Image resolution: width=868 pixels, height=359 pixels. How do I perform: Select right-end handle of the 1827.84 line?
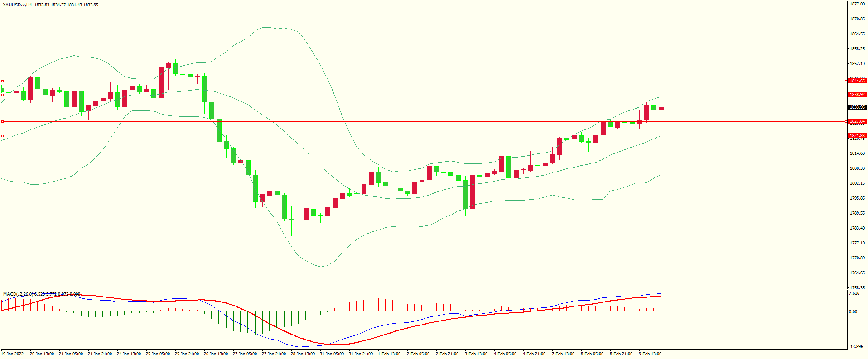[x=847, y=121]
